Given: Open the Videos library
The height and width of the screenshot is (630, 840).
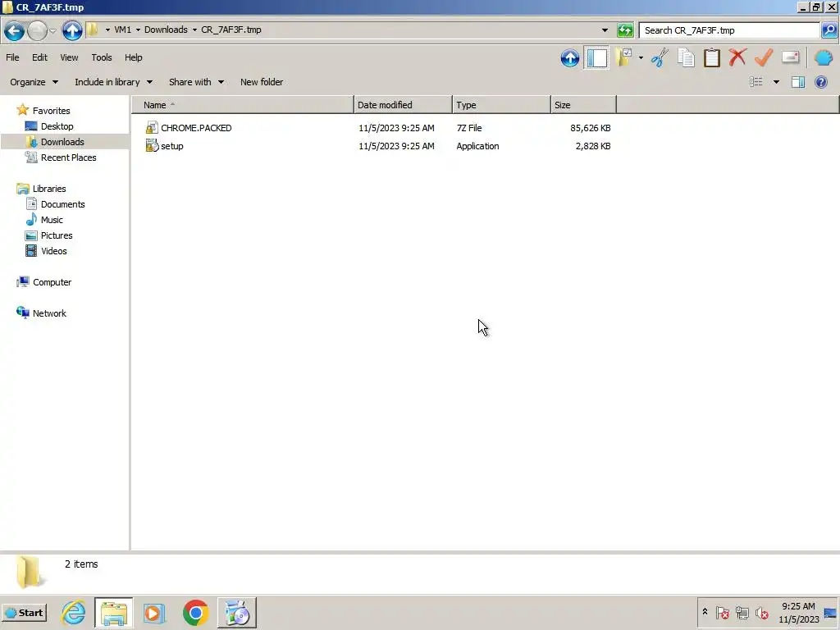Looking at the screenshot, I should 53,251.
